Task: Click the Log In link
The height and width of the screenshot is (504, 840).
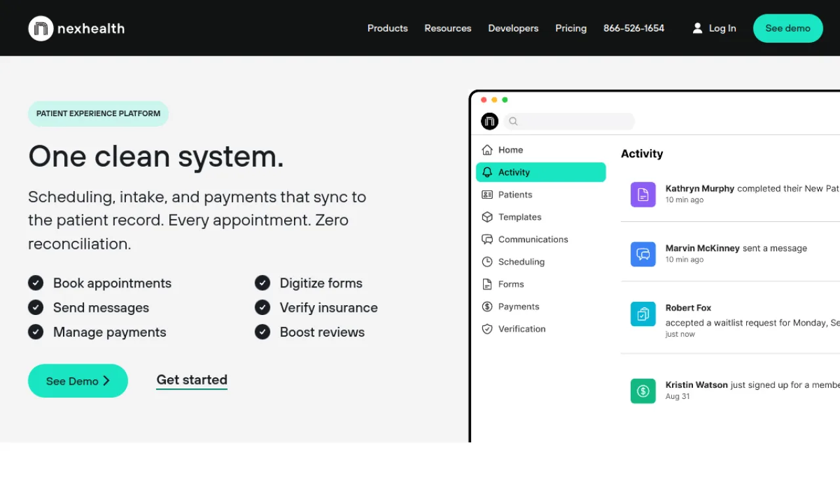Action: [722, 28]
